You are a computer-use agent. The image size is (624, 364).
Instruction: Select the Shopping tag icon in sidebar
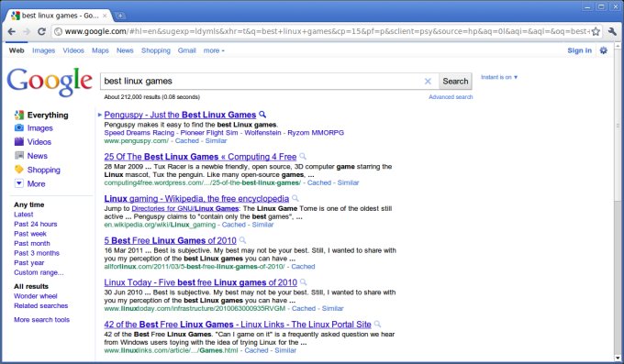[19, 170]
